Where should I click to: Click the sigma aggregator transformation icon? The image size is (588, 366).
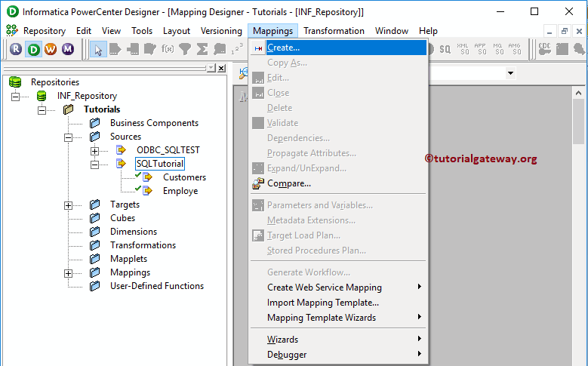pyautogui.click(x=202, y=49)
